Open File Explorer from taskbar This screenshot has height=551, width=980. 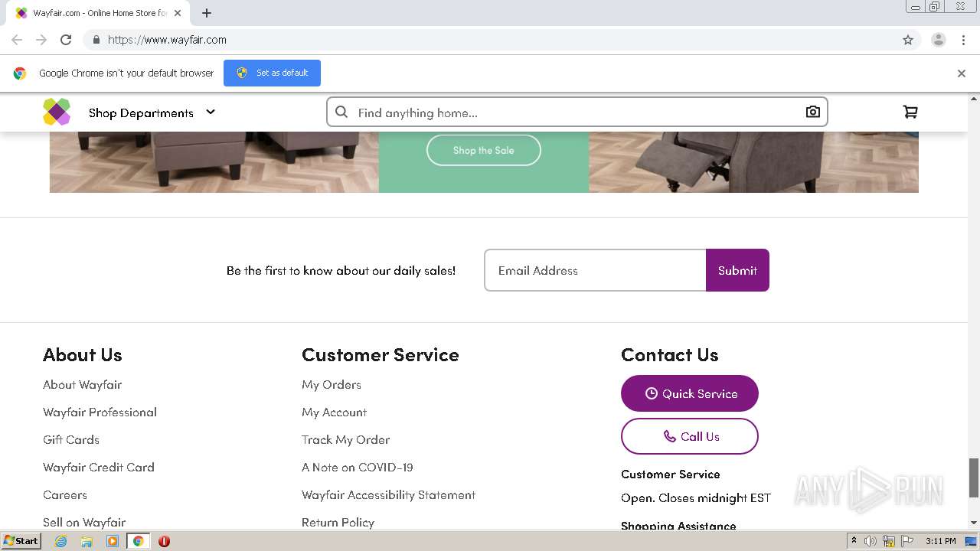click(87, 541)
